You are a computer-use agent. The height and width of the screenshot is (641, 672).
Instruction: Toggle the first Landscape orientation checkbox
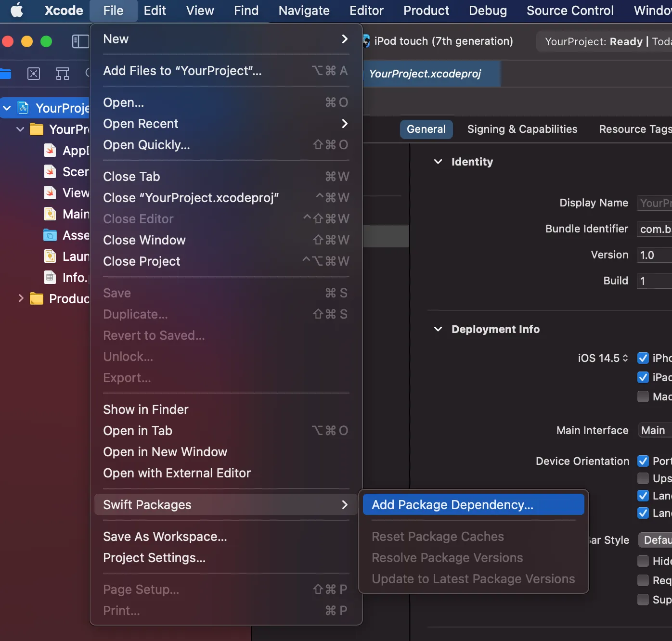click(643, 496)
